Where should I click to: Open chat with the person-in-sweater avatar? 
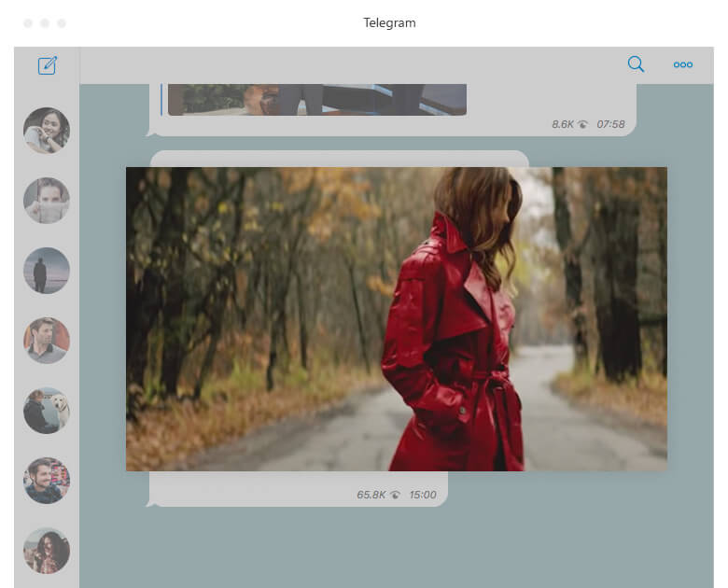tap(47, 201)
